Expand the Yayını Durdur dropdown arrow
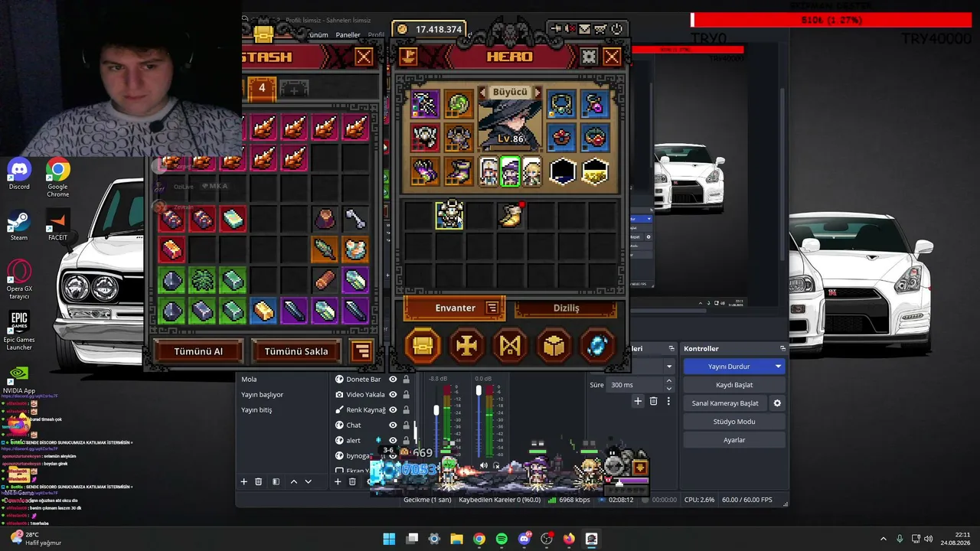Screen dimensions: 980x551 coord(778,367)
